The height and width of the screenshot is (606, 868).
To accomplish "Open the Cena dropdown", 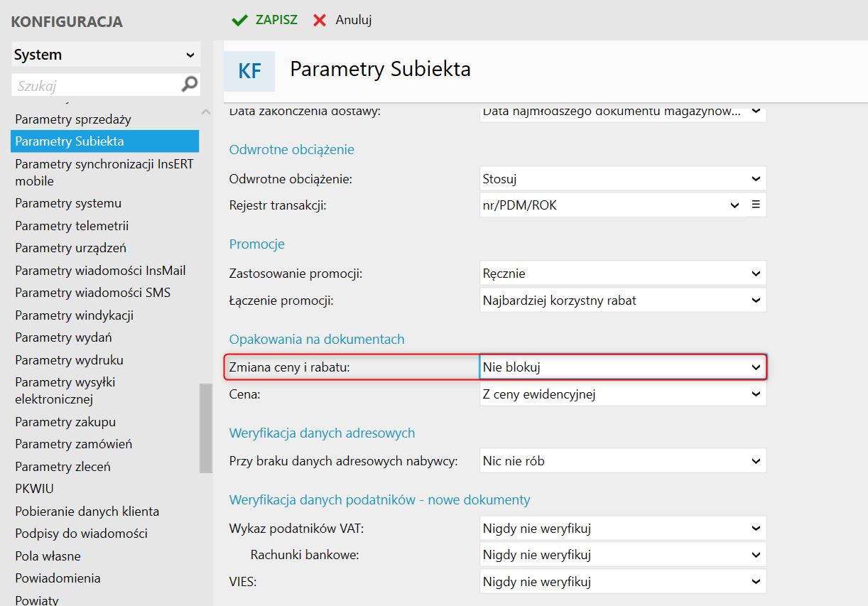I will click(623, 394).
